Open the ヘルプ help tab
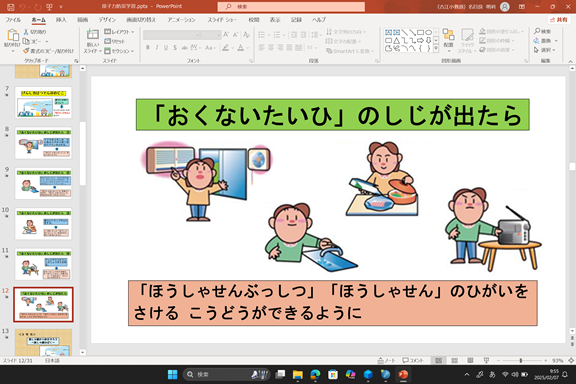 [319, 20]
